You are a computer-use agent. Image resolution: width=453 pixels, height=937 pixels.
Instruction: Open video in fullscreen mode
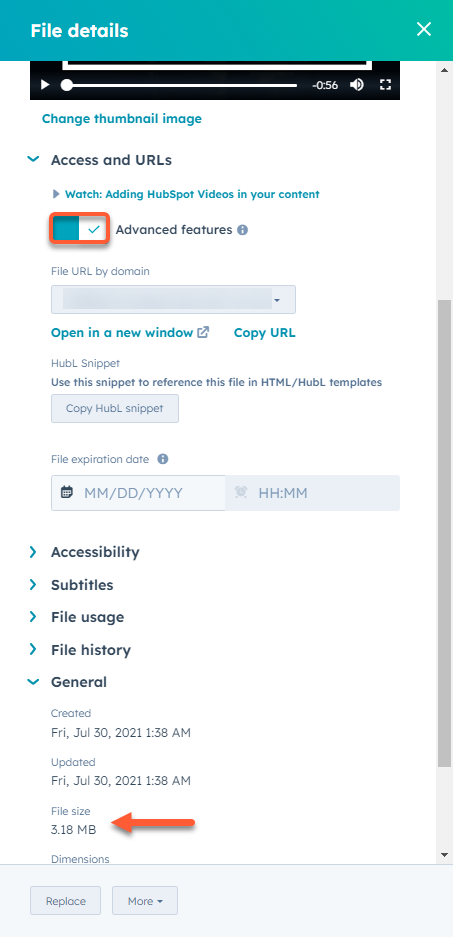click(385, 85)
